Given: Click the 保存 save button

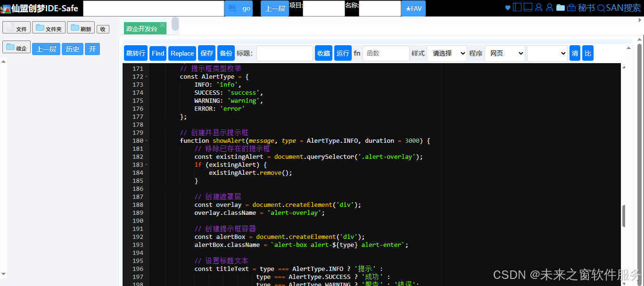Looking at the screenshot, I should (x=207, y=53).
